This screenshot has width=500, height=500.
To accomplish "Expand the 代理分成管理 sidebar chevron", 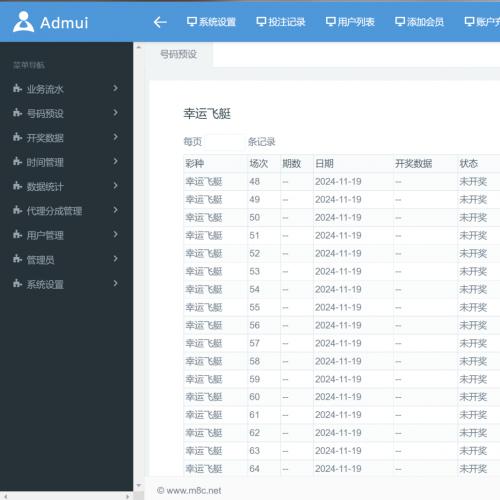I will coord(115,210).
